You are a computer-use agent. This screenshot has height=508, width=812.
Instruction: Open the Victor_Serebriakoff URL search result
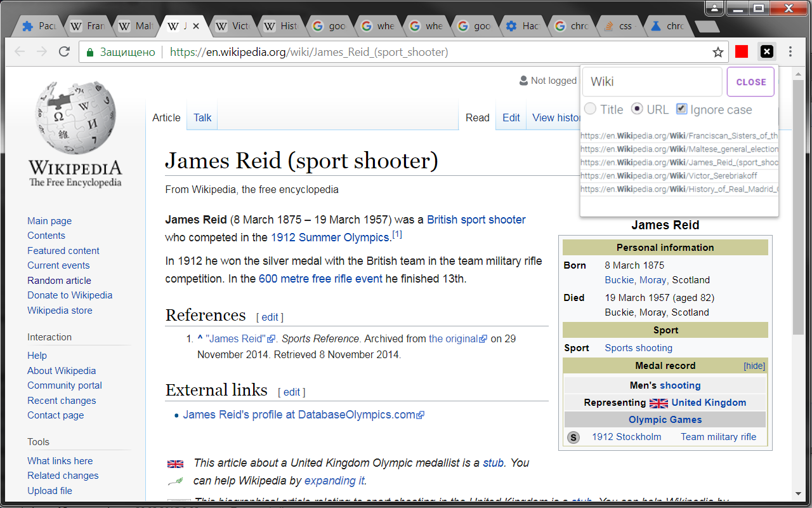pyautogui.click(x=669, y=176)
